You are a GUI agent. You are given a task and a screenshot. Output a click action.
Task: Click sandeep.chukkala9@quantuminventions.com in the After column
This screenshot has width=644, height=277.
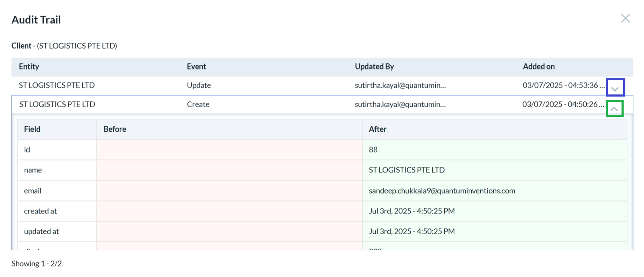(x=442, y=191)
